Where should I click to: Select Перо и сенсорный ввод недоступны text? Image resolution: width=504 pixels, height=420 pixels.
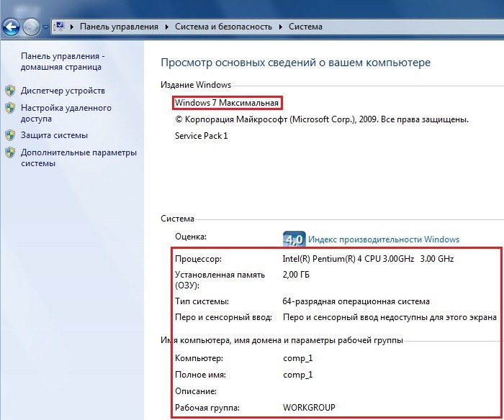[390, 317]
